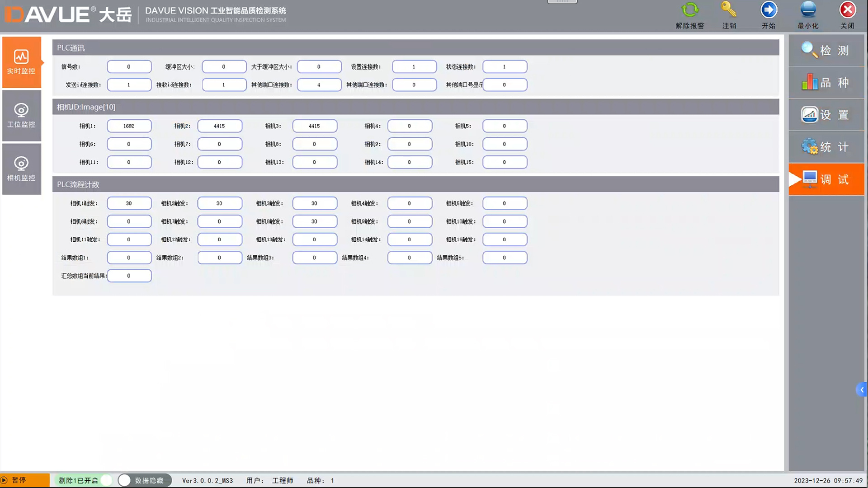Viewport: 868px width, 488px height.
Task: Click the Ver3.0.0.2_MS3 version text
Action: pyautogui.click(x=208, y=481)
